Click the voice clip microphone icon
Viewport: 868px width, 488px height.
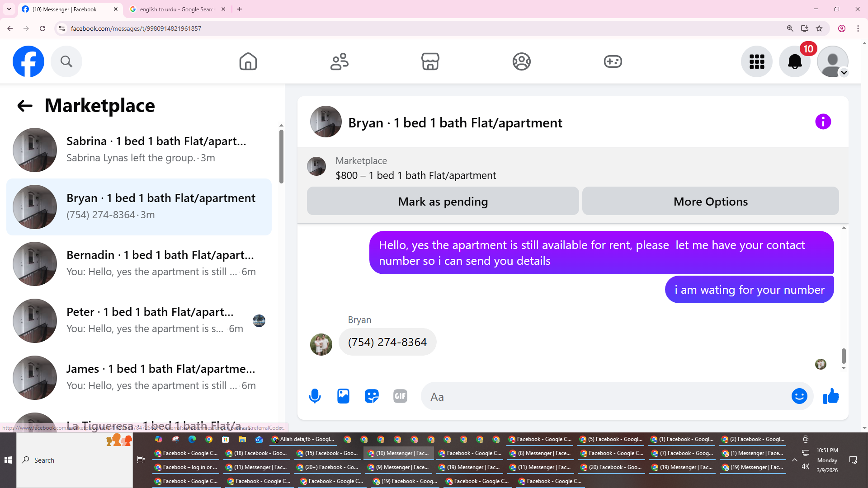pos(315,396)
